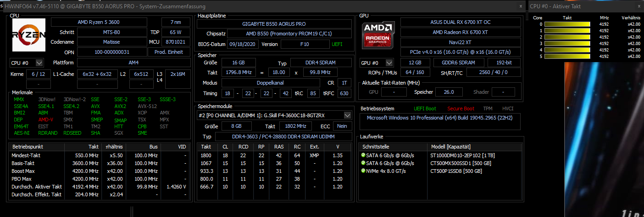The height and width of the screenshot is (217, 644).
Task: Select the Basis-Takt row in clock table
Action: pyautogui.click(x=99, y=163)
